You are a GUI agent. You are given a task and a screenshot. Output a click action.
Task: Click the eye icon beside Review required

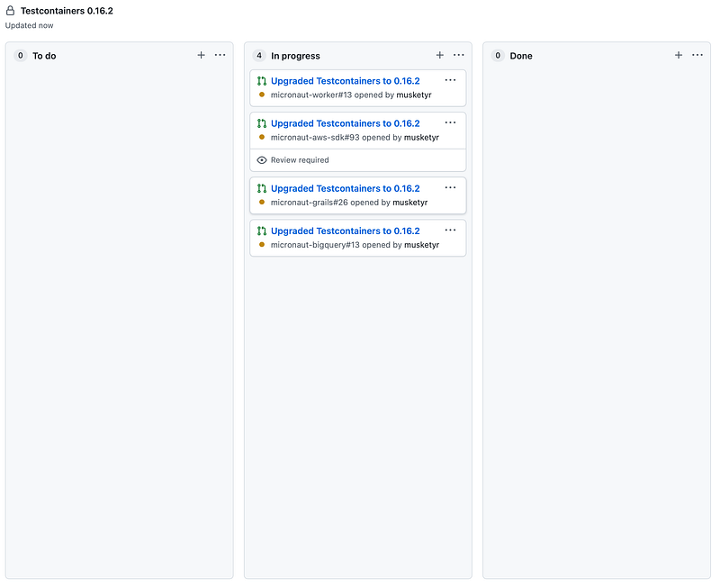click(x=262, y=160)
